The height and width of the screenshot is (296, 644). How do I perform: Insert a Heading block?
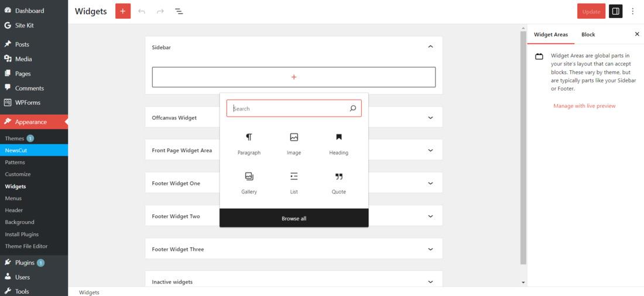point(338,143)
